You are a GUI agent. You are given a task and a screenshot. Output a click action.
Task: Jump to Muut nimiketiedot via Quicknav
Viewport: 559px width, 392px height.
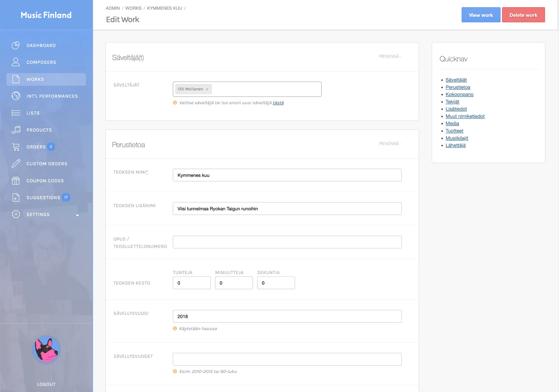[x=465, y=116]
